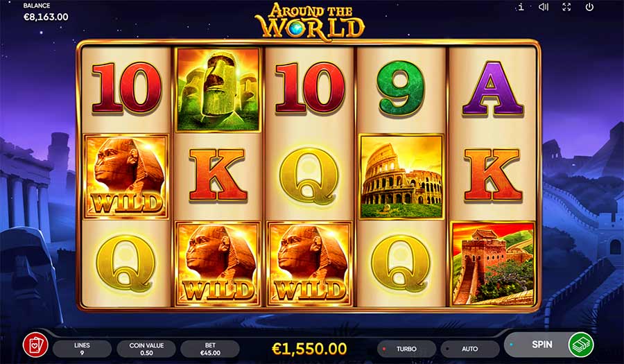Click the Easter Island Moai symbol
Image resolution: width=624 pixels, height=364 pixels.
coord(218,89)
